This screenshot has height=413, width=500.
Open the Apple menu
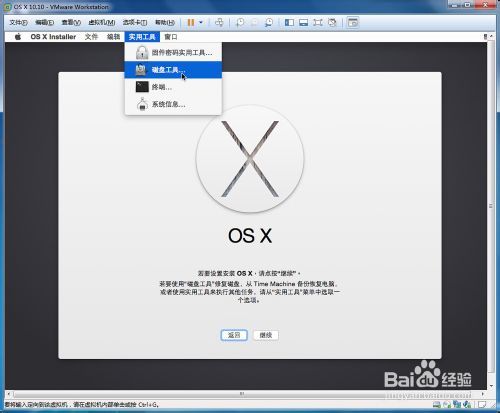point(18,37)
